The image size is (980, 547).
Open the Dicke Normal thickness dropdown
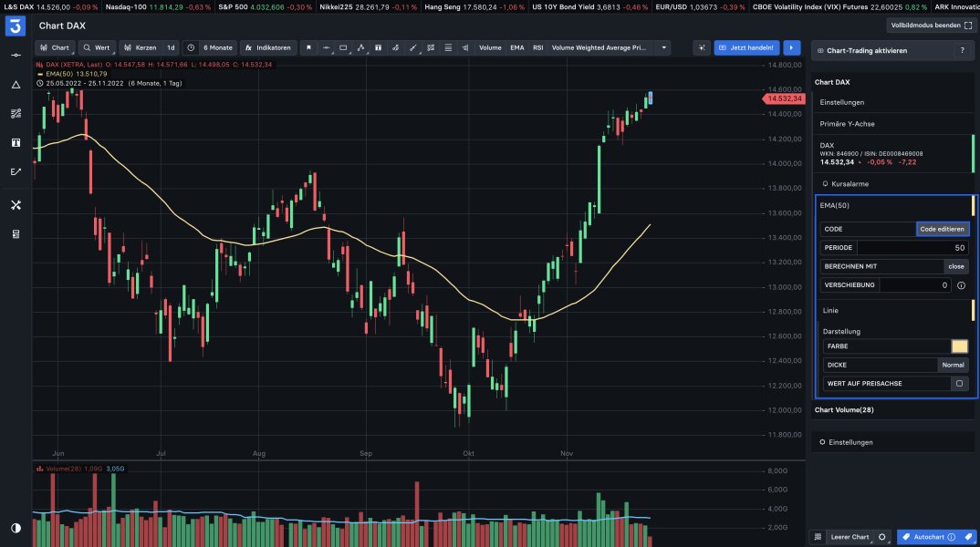(x=953, y=365)
